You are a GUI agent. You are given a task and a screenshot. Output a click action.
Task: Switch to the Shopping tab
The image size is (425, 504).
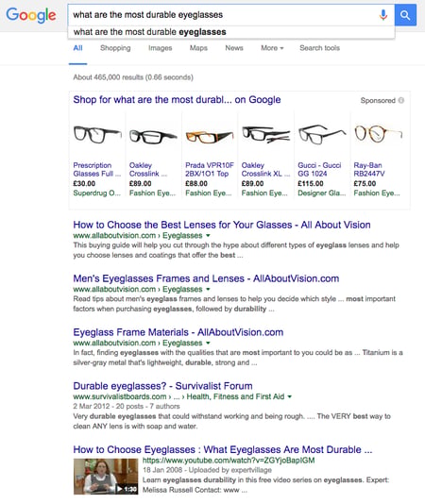115,48
